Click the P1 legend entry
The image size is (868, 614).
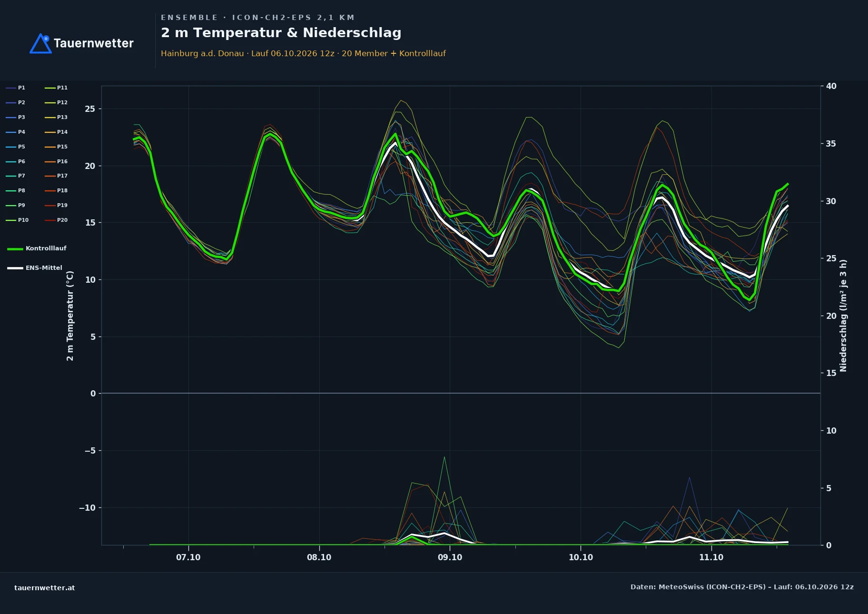15,88
